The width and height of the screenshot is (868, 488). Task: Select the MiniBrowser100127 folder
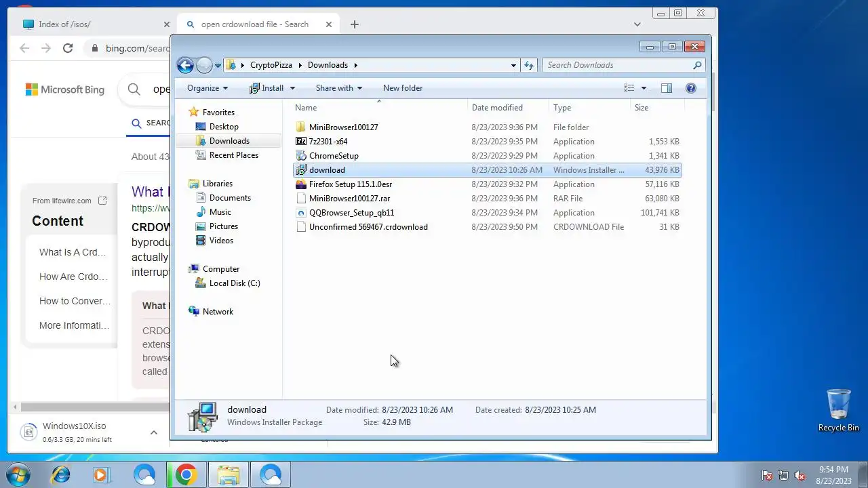tap(487, 127)
